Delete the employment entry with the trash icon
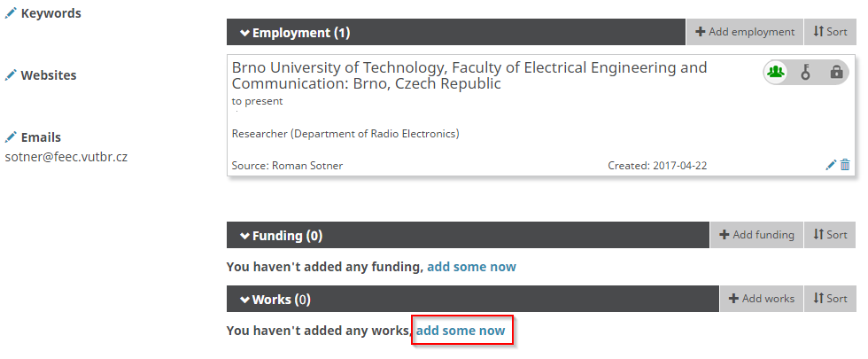The width and height of the screenshot is (868, 359). (x=845, y=165)
